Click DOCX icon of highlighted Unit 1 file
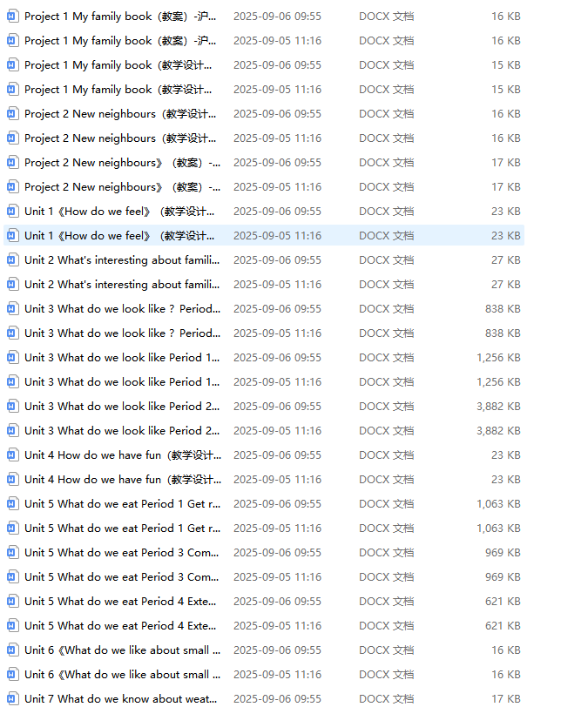This screenshot has width=588, height=707. (12, 236)
